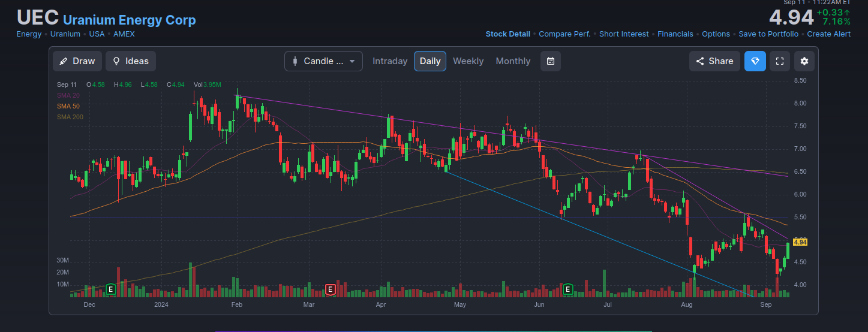Screen dimensions: 868x332
Task: Open the Ideas panel
Action: pos(131,61)
